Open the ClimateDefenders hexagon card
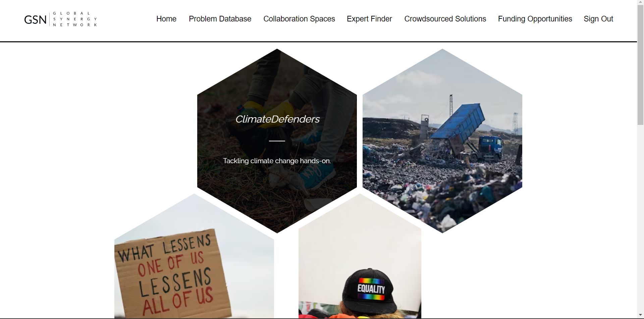The image size is (644, 319). point(277,141)
